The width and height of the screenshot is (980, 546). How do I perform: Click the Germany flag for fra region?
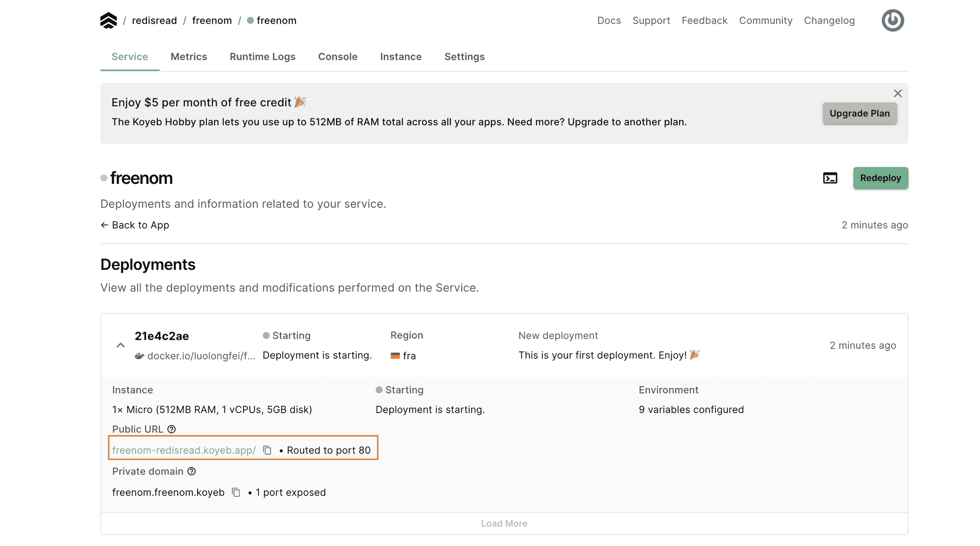pos(395,356)
